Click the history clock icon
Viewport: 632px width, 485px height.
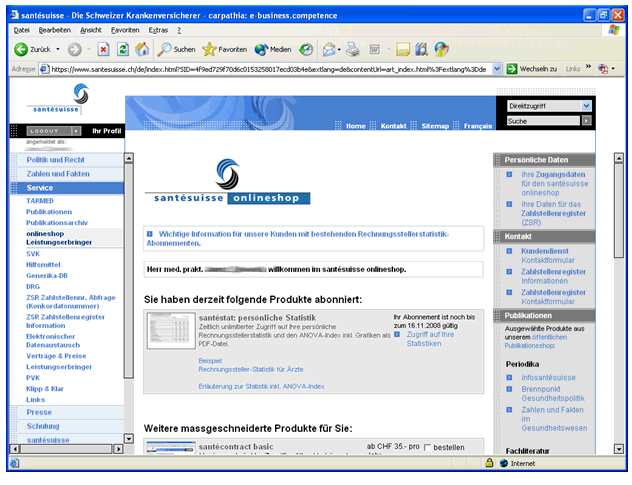(x=306, y=49)
